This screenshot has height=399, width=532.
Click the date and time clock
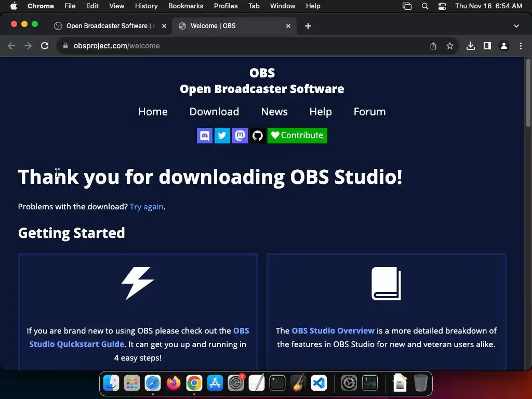[488, 6]
